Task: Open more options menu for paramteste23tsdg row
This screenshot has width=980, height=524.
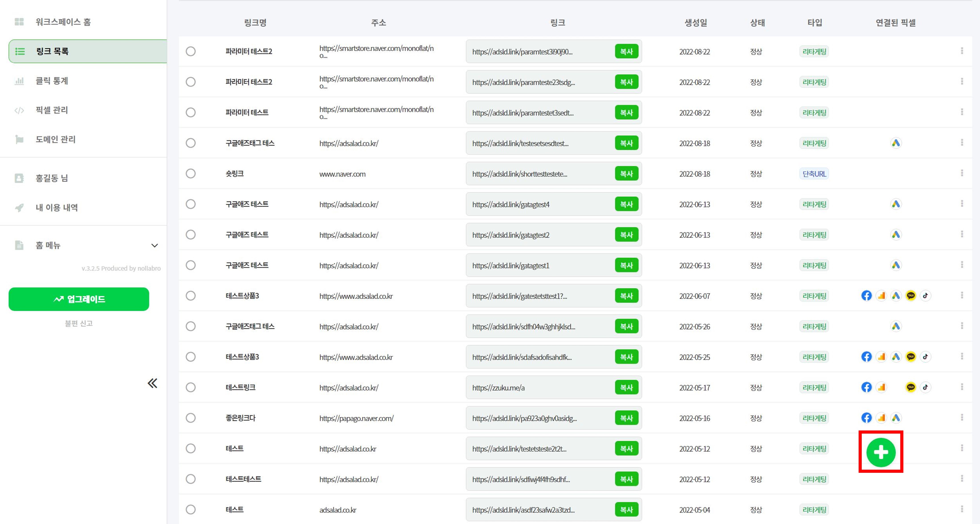Action: pyautogui.click(x=962, y=81)
